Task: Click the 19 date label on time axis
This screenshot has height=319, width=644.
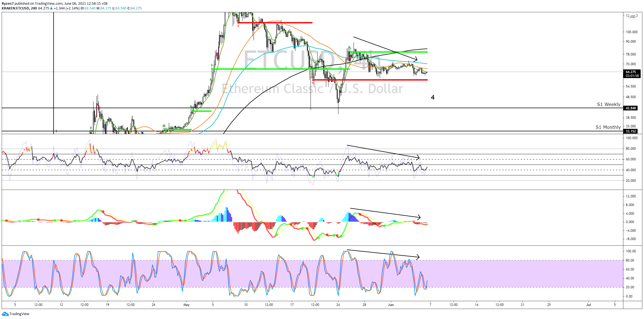Action: (107, 305)
